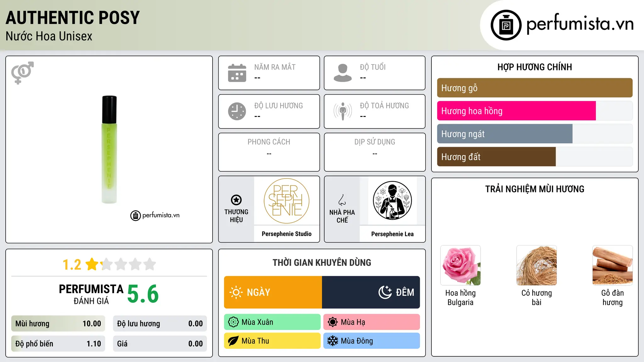Click the DỊP SỬ DỤNG label
The width and height of the screenshot is (644, 362).
375,142
